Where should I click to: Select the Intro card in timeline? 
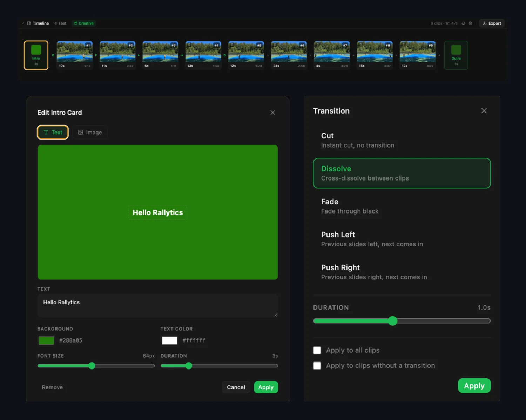36,55
